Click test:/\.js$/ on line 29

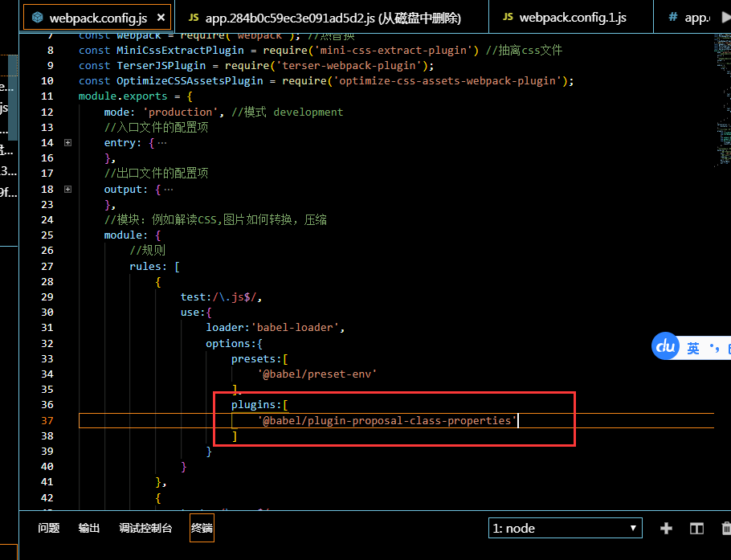218,297
